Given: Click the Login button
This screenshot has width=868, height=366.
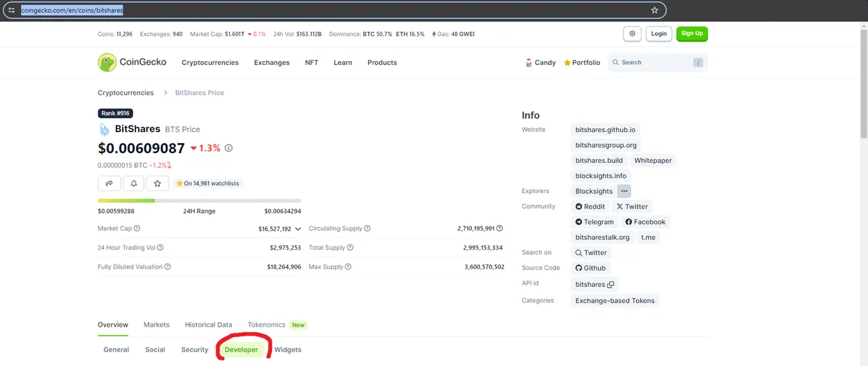Looking at the screenshot, I should pos(659,33).
